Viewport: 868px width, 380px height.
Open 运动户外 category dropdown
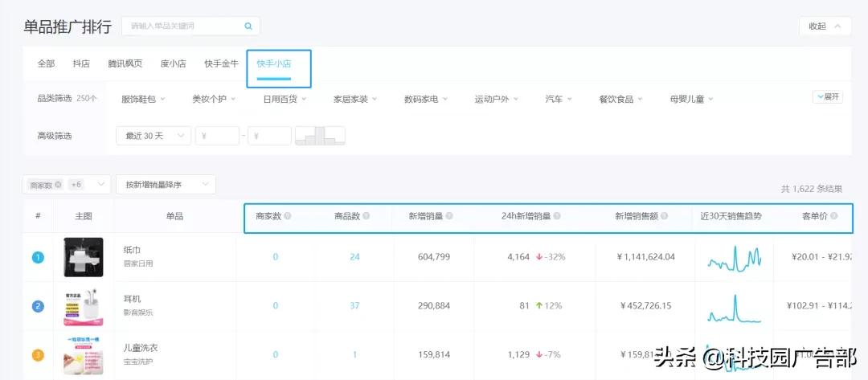(x=497, y=99)
